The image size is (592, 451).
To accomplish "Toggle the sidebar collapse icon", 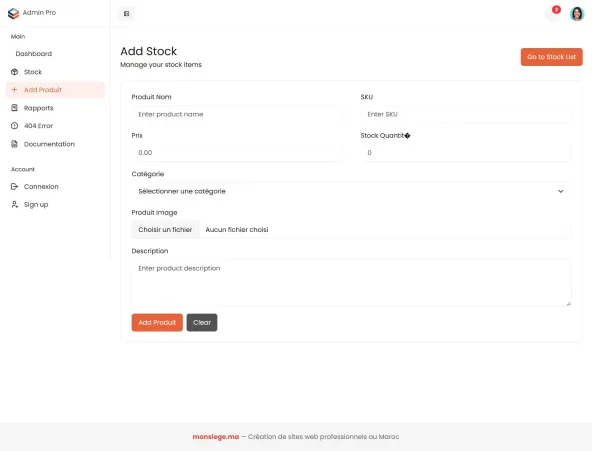I will [126, 14].
